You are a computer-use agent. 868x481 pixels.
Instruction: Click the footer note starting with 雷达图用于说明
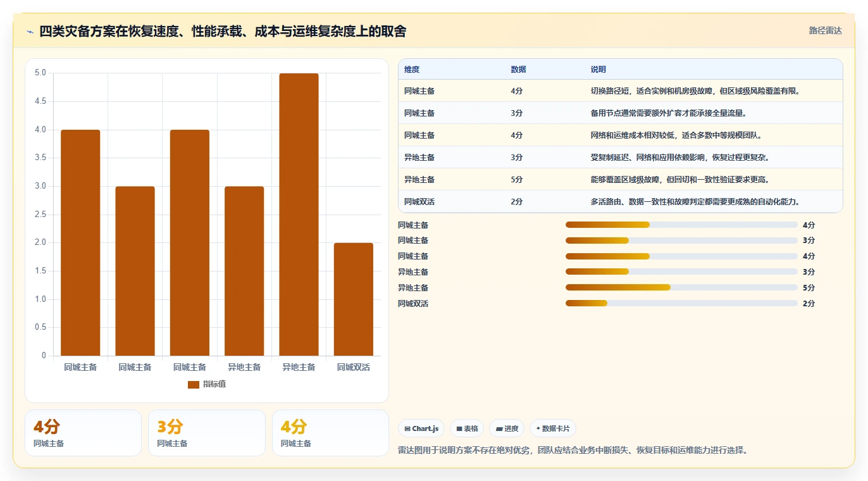pos(574,451)
